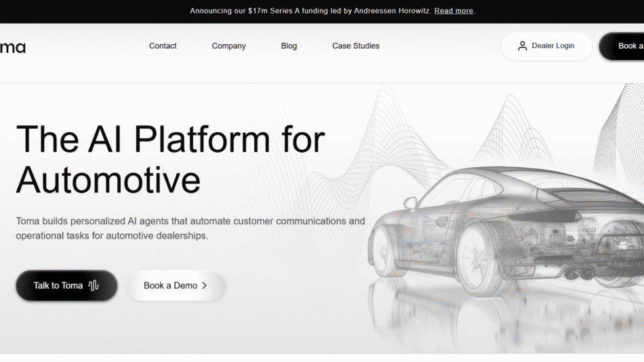Click the black Book a button at top right
644x362 pixels.
pos(624,46)
